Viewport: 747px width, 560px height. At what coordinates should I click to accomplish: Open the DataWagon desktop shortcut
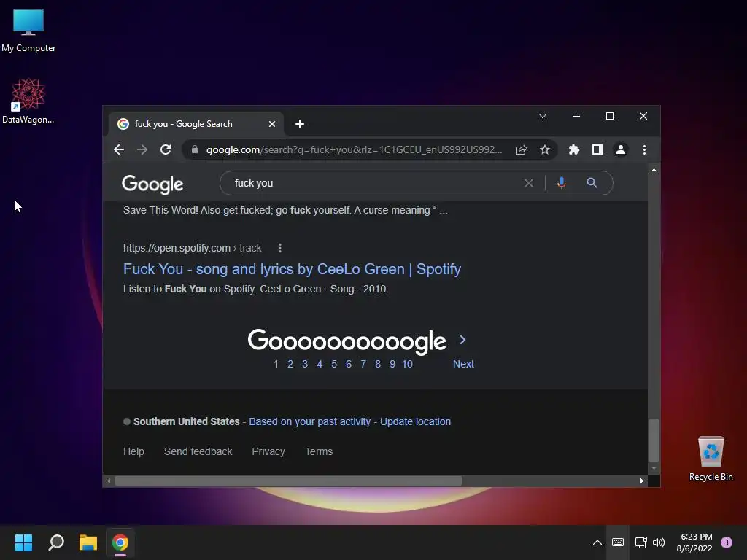tap(28, 101)
